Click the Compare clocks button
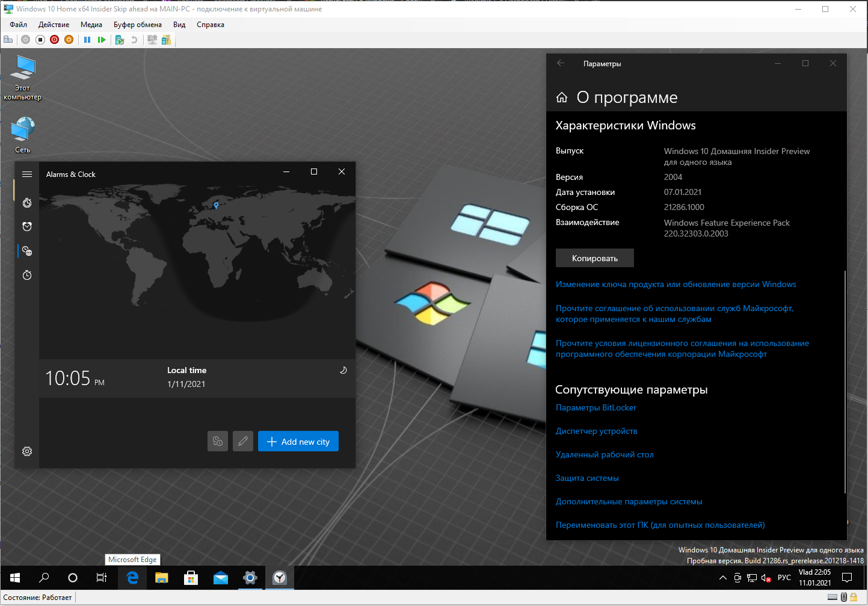868x606 pixels. tap(218, 441)
